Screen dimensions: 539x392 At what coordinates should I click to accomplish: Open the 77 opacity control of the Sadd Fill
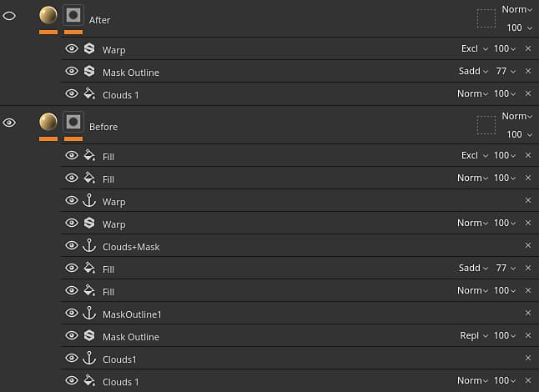coord(505,269)
